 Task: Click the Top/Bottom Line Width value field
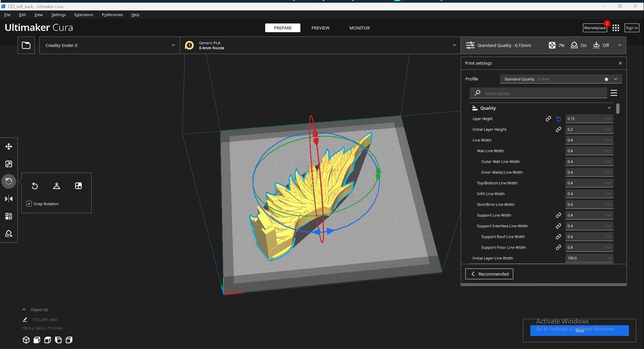coord(589,183)
